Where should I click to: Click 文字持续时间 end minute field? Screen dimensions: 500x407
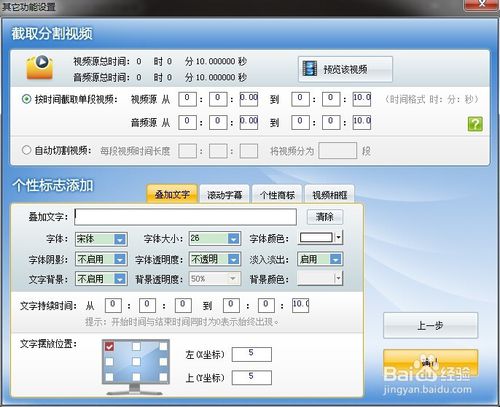266,305
